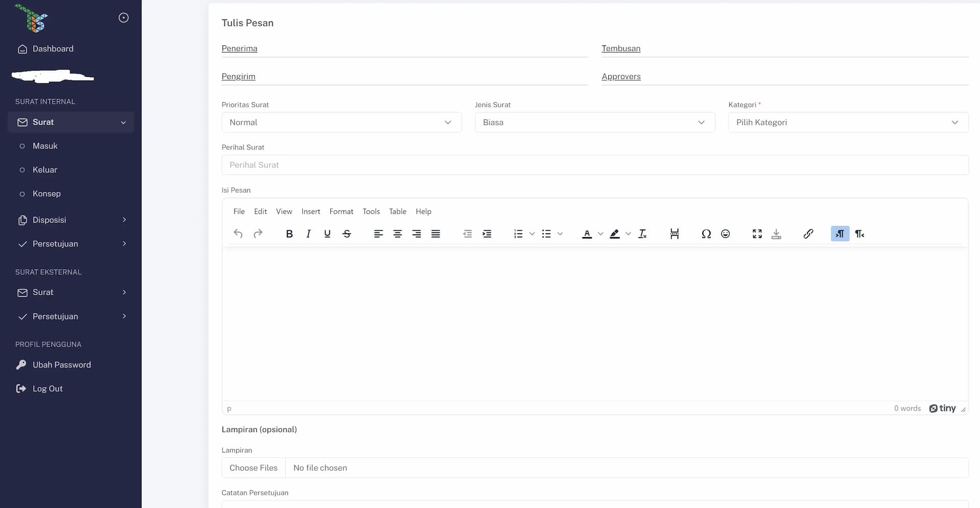The image size is (980, 508).
Task: Collapse the Surat Internal Surat menu
Action: 70,123
